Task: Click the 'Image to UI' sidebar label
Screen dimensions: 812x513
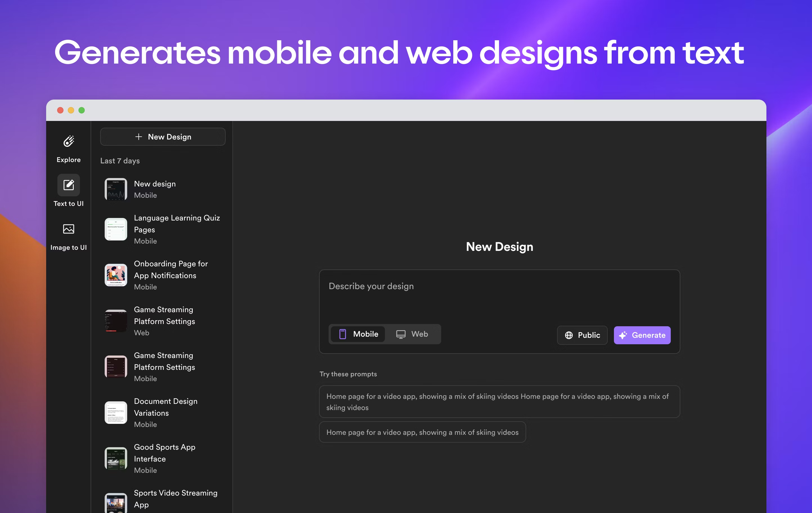Action: coord(68,247)
